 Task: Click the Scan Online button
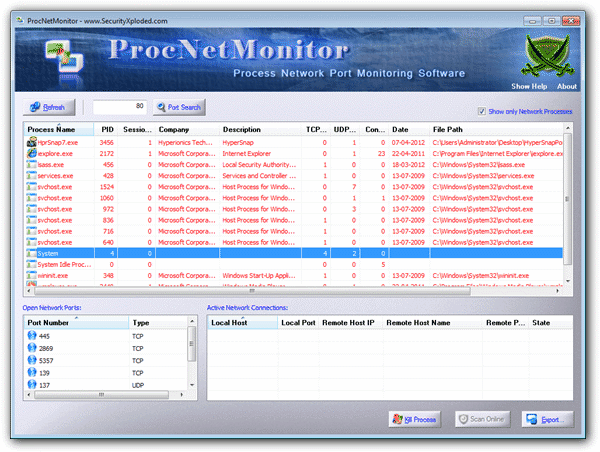tap(483, 419)
